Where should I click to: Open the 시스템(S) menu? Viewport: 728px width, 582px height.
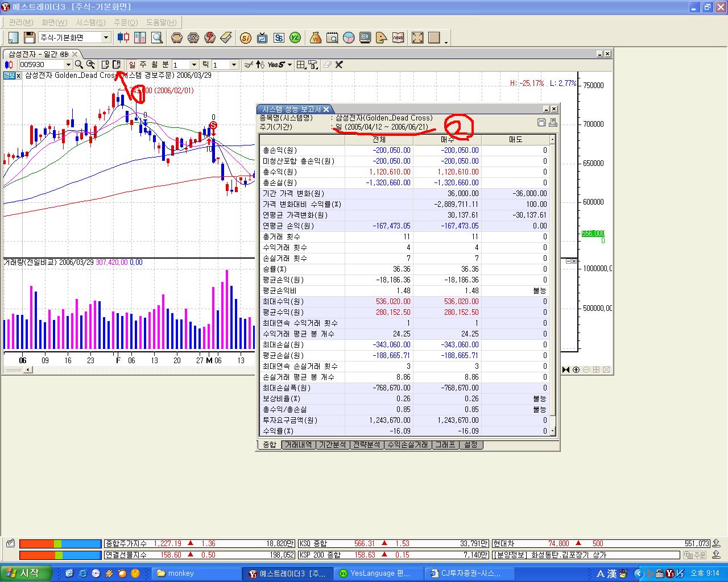pos(90,22)
